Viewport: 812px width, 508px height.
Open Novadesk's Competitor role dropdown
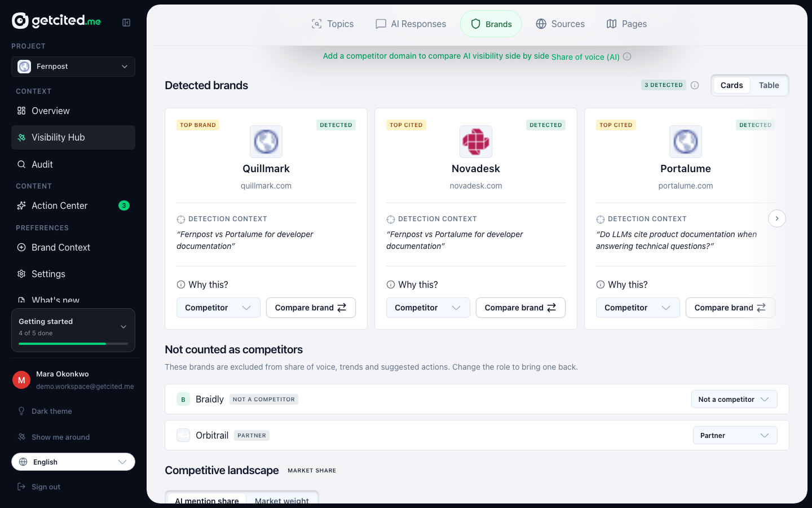[x=428, y=308]
